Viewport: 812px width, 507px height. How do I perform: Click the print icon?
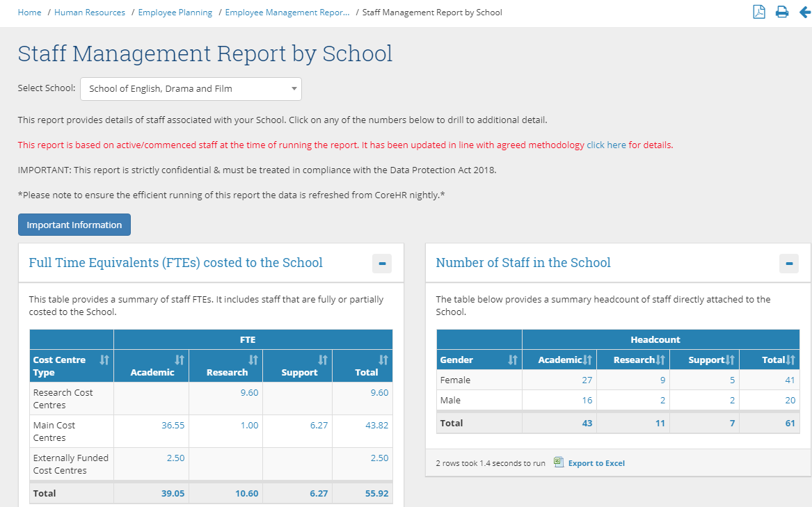782,12
